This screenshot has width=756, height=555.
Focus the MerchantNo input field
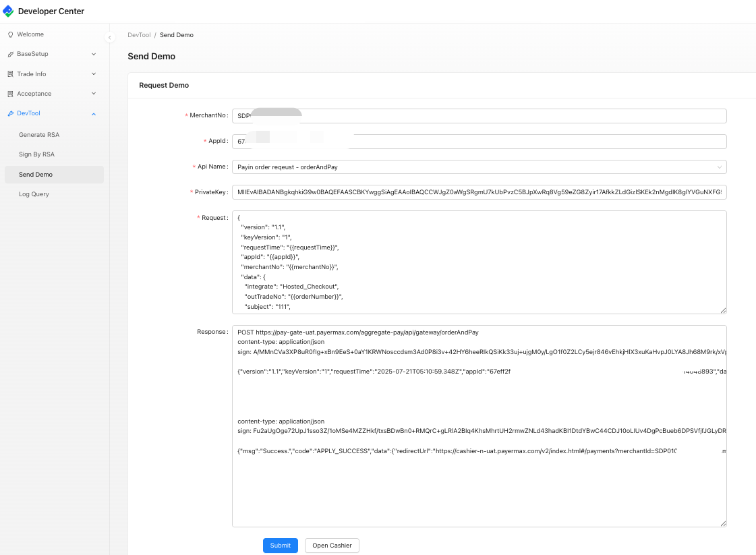pyautogui.click(x=479, y=116)
